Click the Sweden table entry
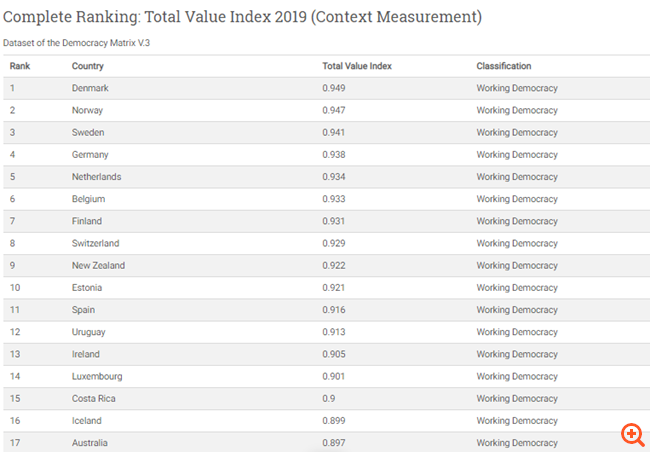The height and width of the screenshot is (452, 650). 88,132
